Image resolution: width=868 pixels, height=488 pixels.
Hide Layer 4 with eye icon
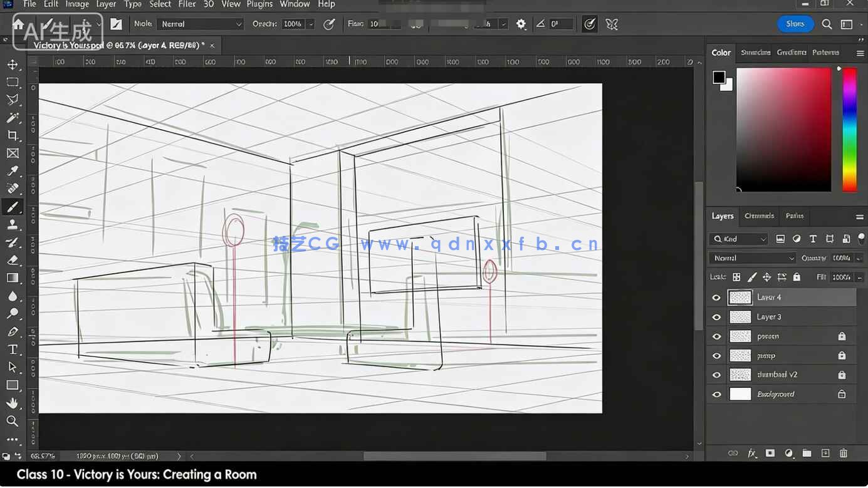coord(716,298)
